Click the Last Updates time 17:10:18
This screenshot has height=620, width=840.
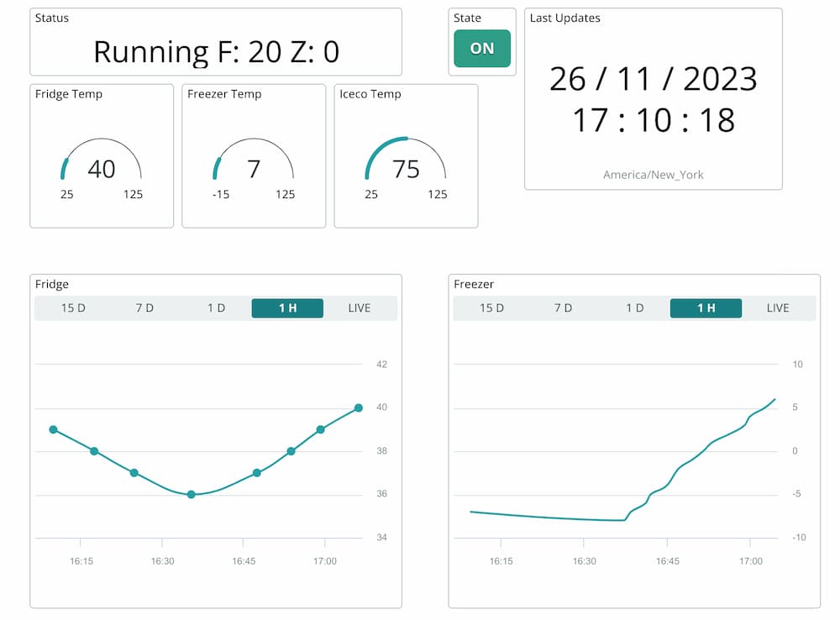pyautogui.click(x=654, y=120)
